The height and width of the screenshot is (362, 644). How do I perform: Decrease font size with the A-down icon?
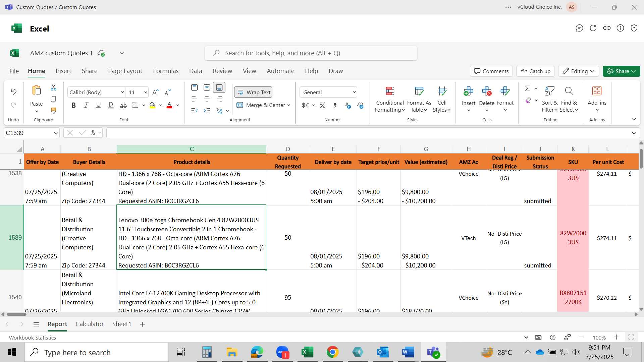coord(168,92)
